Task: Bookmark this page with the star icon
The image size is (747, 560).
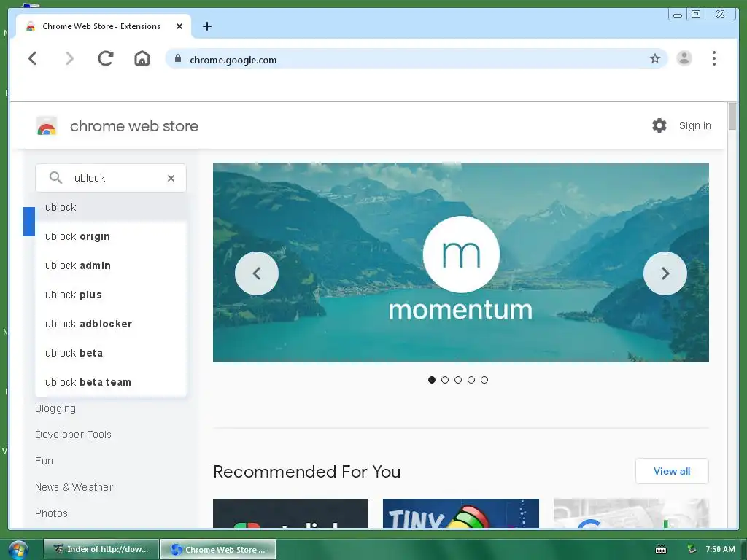Action: point(655,58)
